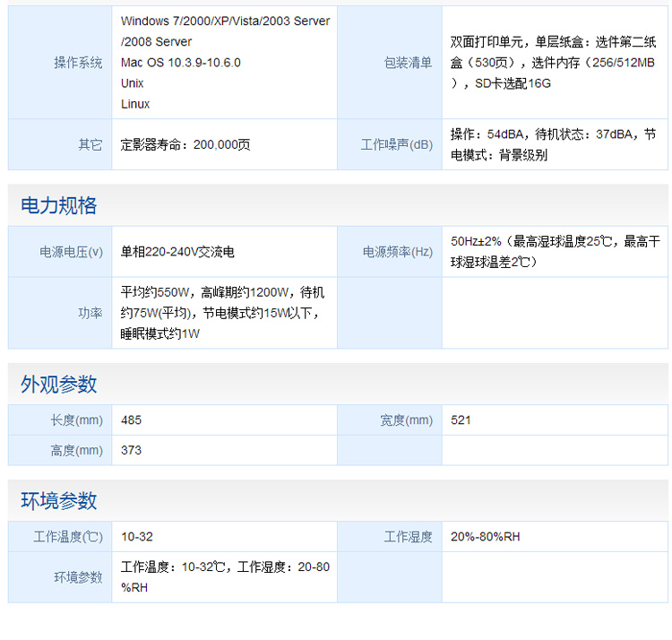This screenshot has width=672, height=640.
Task: Click the 长度(mm) value 485
Action: click(x=132, y=420)
